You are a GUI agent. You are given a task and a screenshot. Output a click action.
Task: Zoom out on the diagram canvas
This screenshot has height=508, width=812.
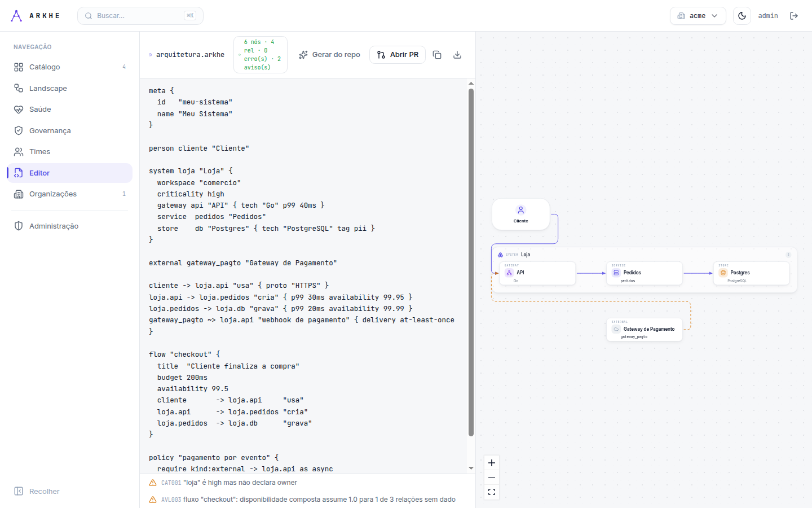(x=492, y=478)
